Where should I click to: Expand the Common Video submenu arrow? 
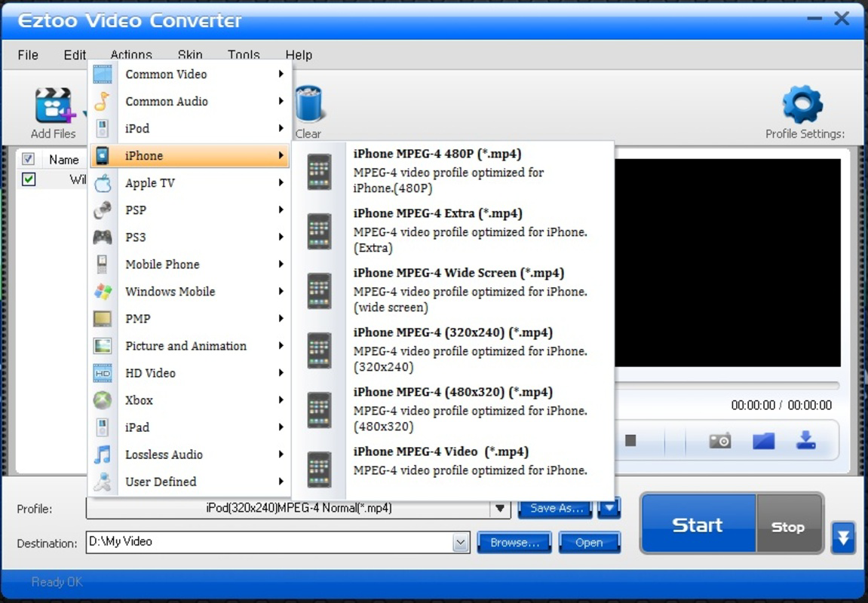(x=281, y=74)
